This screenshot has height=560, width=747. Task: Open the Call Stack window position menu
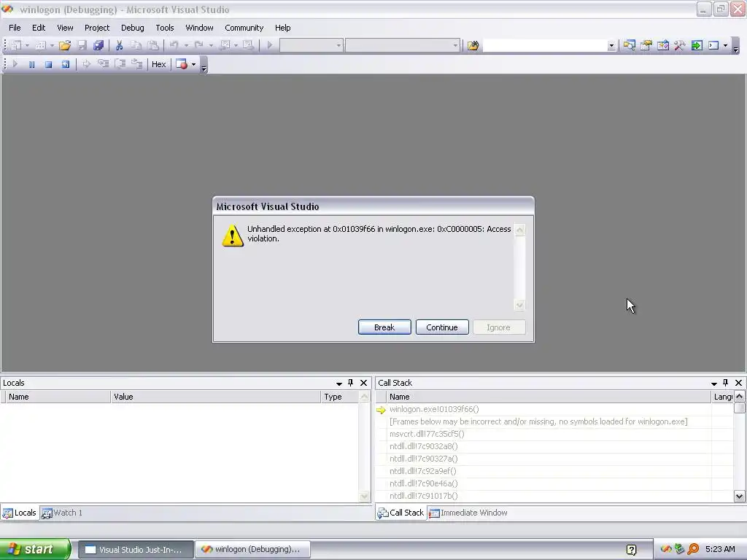(714, 384)
